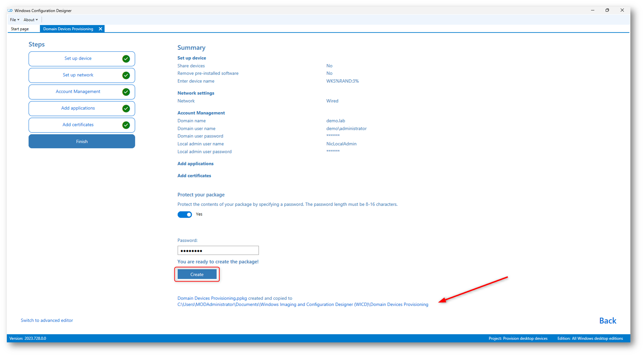Viewport: 644px width, 356px height.
Task: Open the Account Management step
Action: point(82,92)
